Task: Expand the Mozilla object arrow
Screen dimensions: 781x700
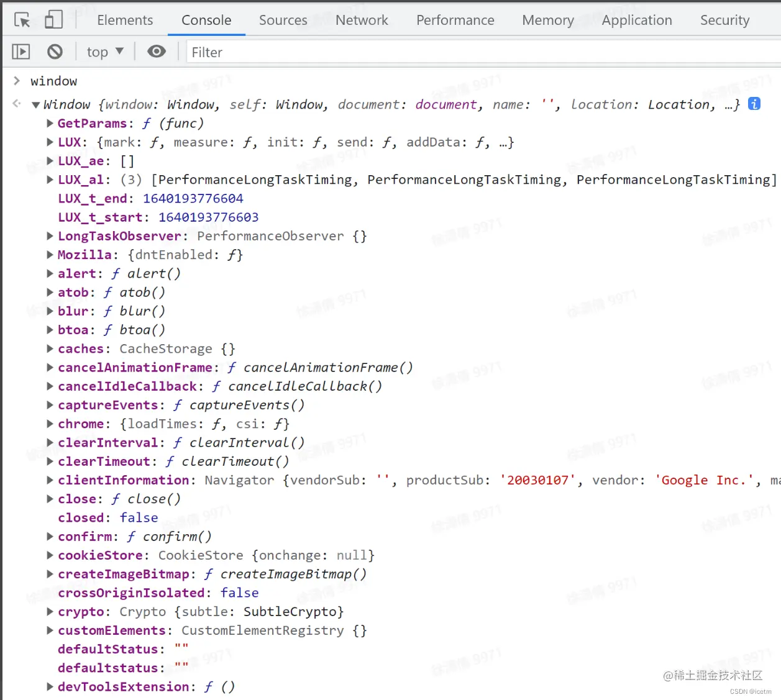Action: coord(50,255)
